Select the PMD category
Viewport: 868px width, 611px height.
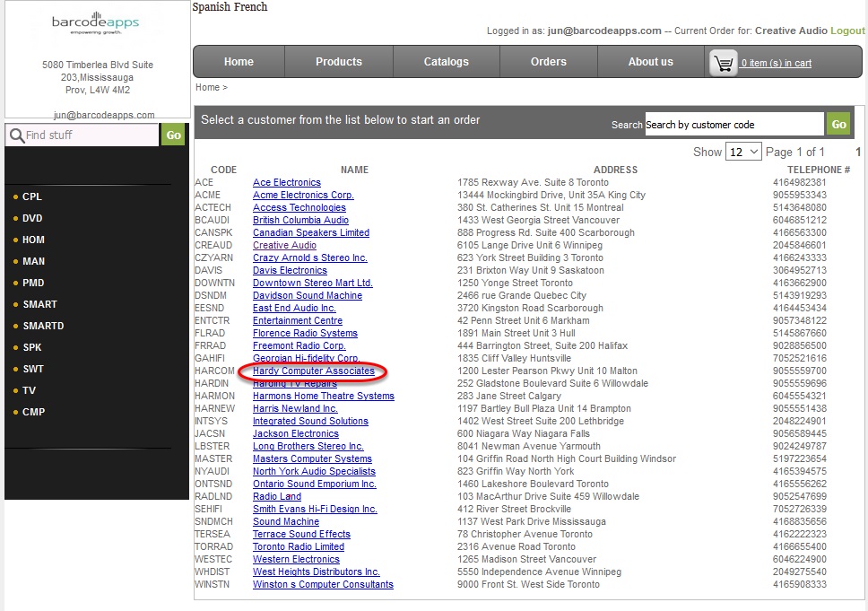tap(32, 283)
